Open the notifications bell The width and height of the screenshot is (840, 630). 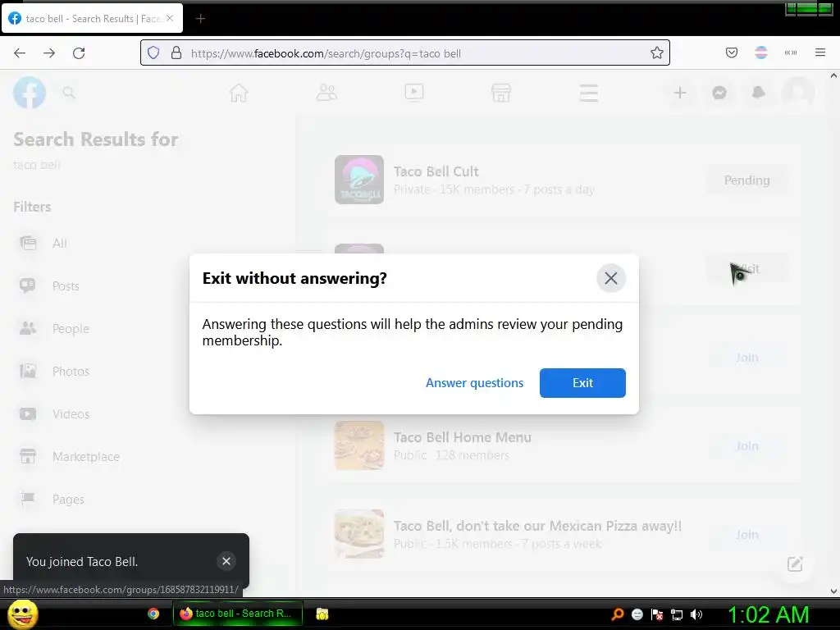point(759,93)
